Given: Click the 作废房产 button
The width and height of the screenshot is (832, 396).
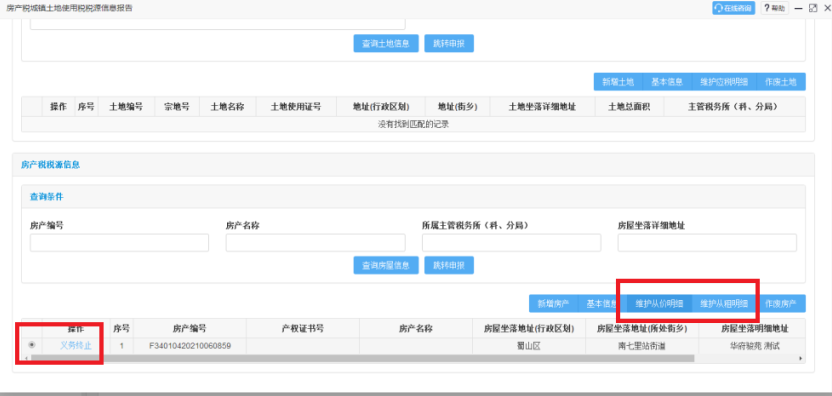Looking at the screenshot, I should (x=781, y=304).
